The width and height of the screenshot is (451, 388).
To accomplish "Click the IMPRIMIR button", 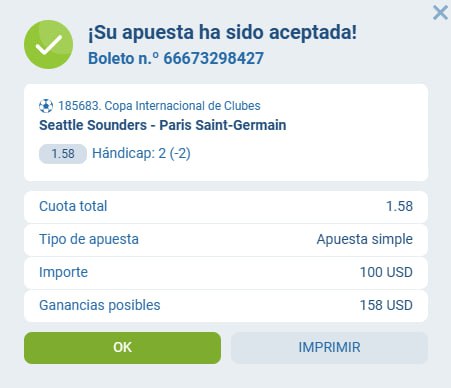I will pyautogui.click(x=329, y=348).
